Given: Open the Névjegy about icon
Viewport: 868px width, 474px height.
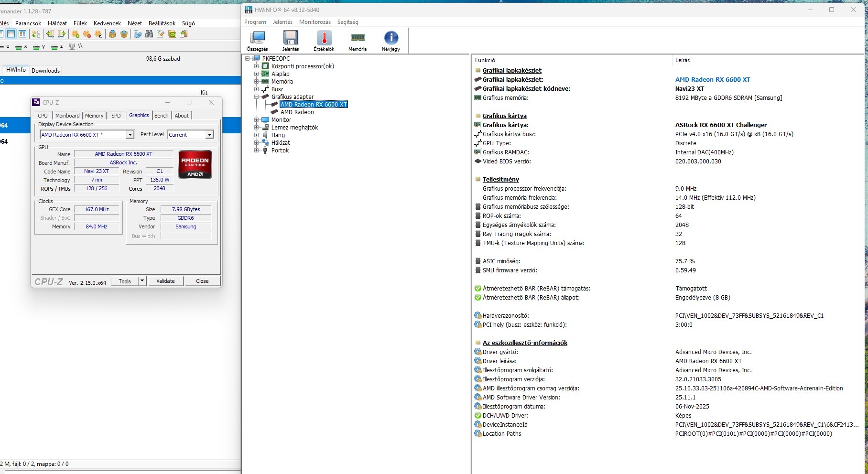Looking at the screenshot, I should click(x=391, y=41).
